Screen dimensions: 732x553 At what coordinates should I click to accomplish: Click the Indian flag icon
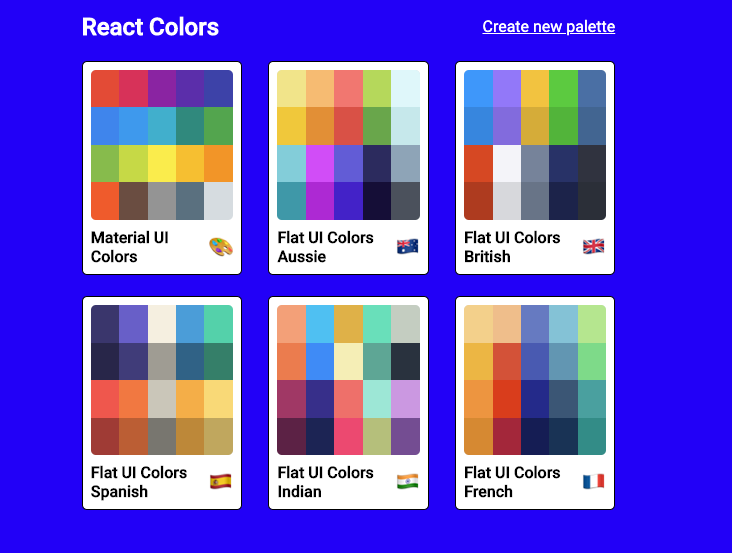point(408,481)
